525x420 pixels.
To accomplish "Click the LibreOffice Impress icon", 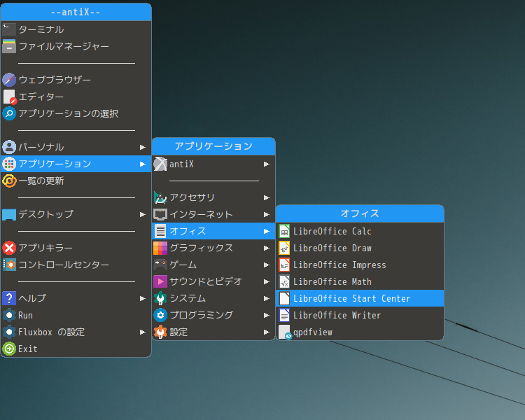I will click(x=284, y=265).
